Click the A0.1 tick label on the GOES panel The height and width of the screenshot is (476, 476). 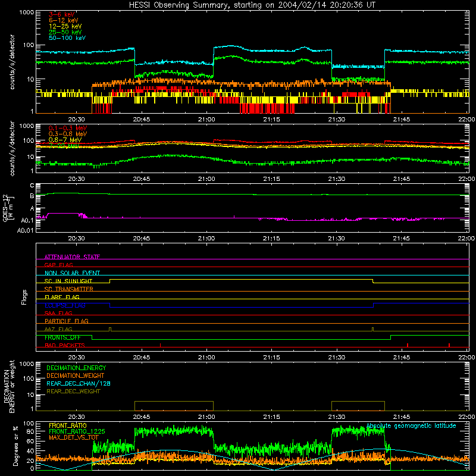click(27, 220)
